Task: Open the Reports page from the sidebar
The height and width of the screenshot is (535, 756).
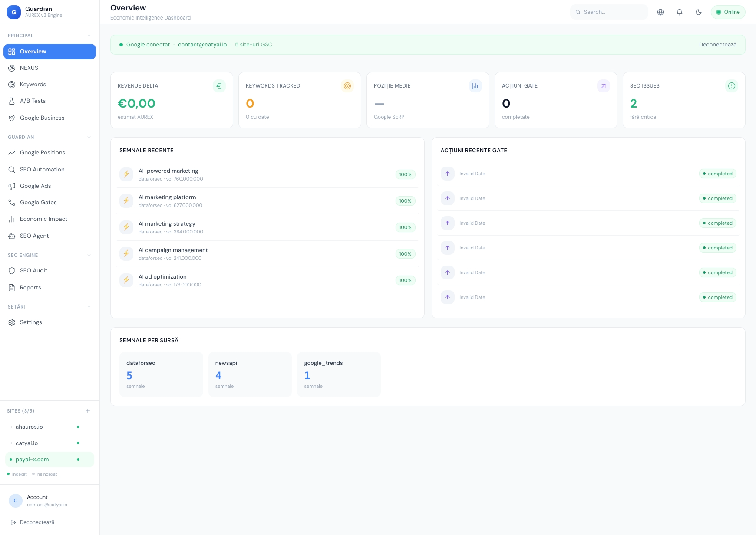Action: (x=30, y=287)
